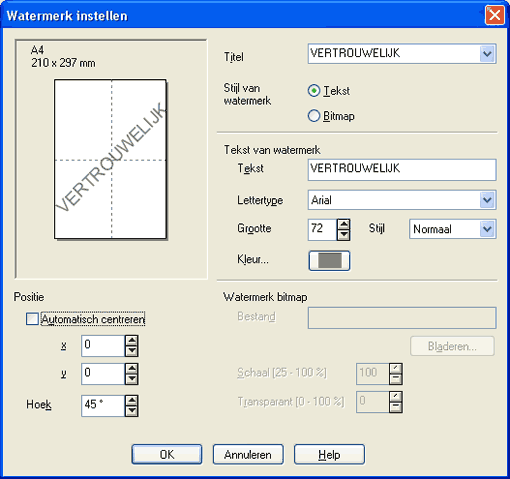
Task: Increase the Hoek angle value
Action: [x=132, y=400]
